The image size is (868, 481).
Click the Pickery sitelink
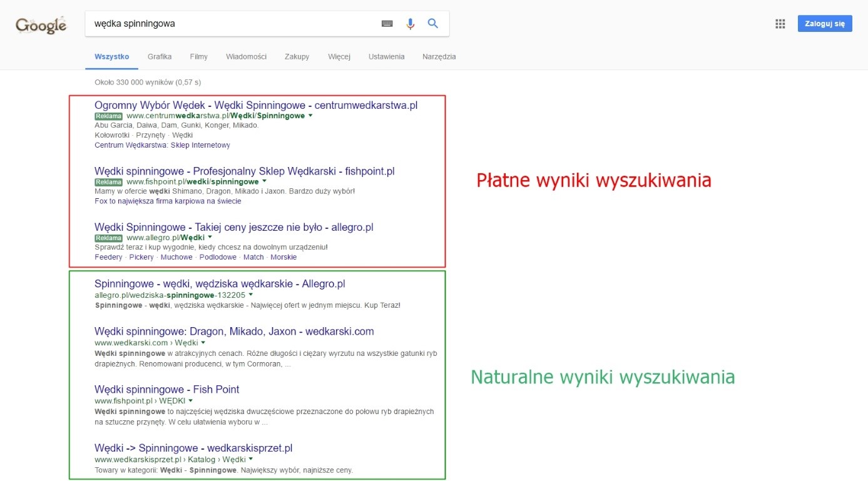(141, 257)
